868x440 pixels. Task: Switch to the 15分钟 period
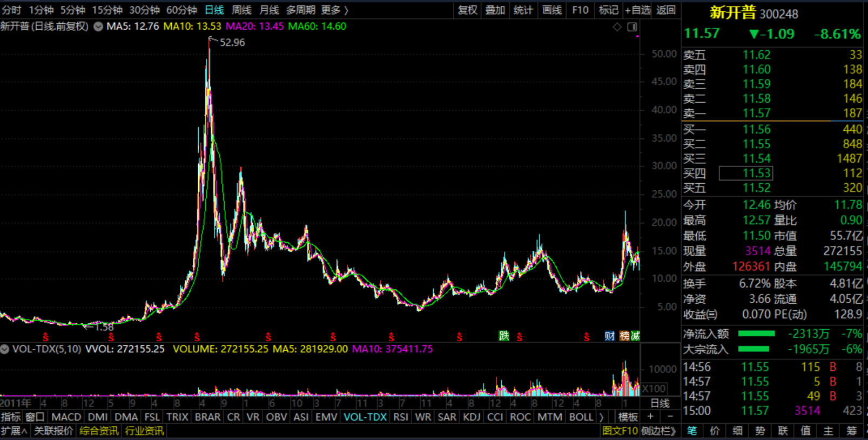click(107, 10)
